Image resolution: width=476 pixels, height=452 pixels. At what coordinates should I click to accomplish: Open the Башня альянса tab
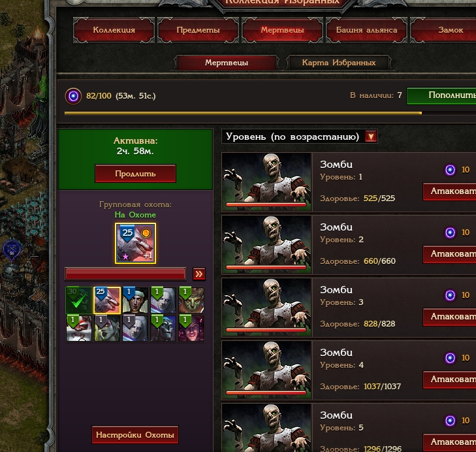pyautogui.click(x=366, y=30)
